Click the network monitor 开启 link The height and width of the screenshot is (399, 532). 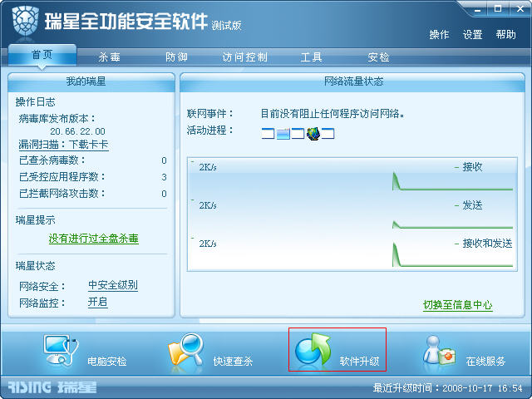(98, 302)
